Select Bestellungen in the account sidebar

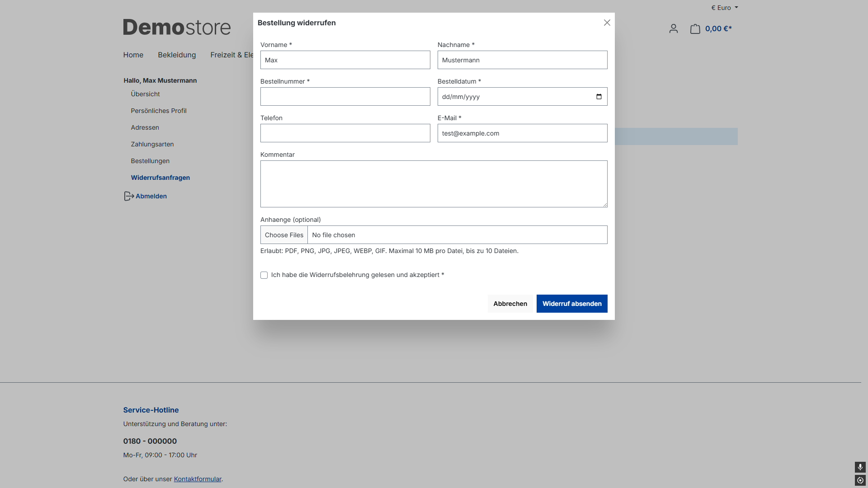click(150, 161)
